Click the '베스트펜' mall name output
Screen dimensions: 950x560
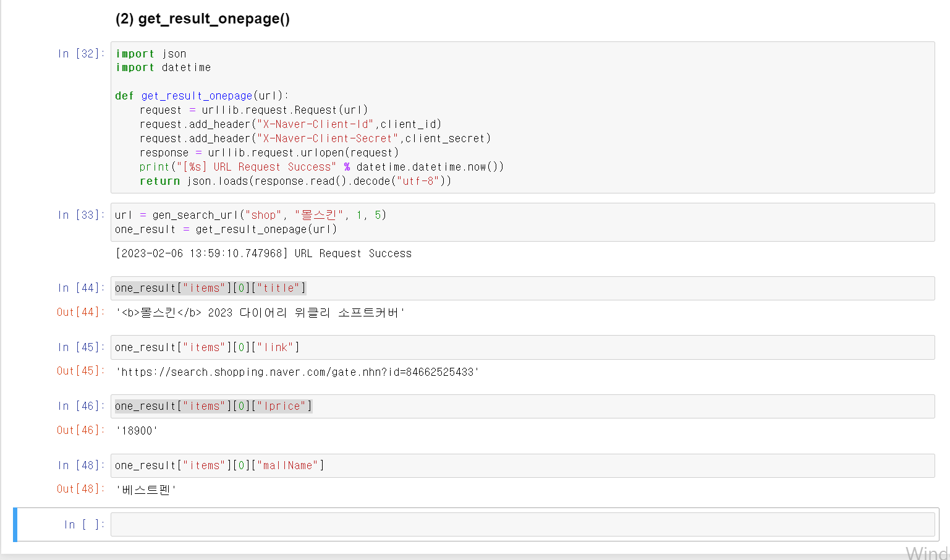point(146,490)
